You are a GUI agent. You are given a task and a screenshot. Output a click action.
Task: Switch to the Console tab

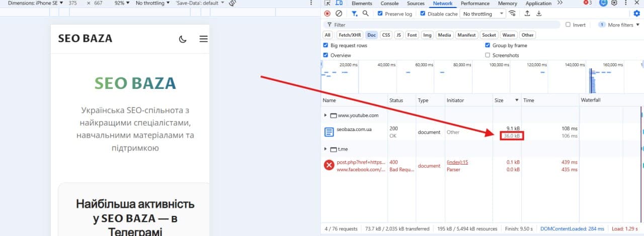coord(389,3)
